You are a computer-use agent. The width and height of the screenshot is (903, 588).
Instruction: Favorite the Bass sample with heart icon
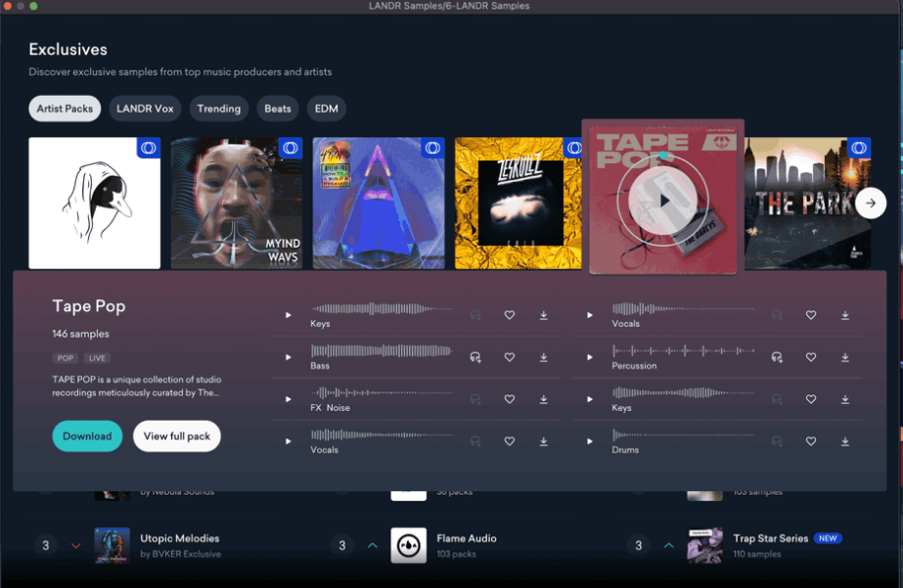tap(510, 357)
